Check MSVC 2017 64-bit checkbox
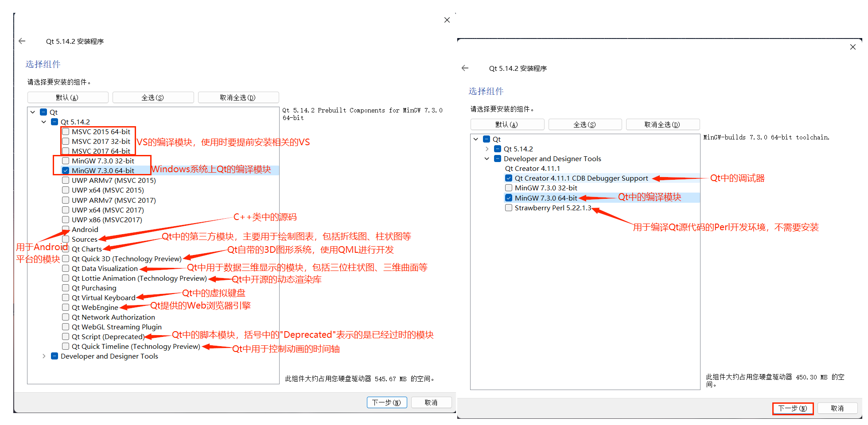The height and width of the screenshot is (425, 868). coord(66,151)
